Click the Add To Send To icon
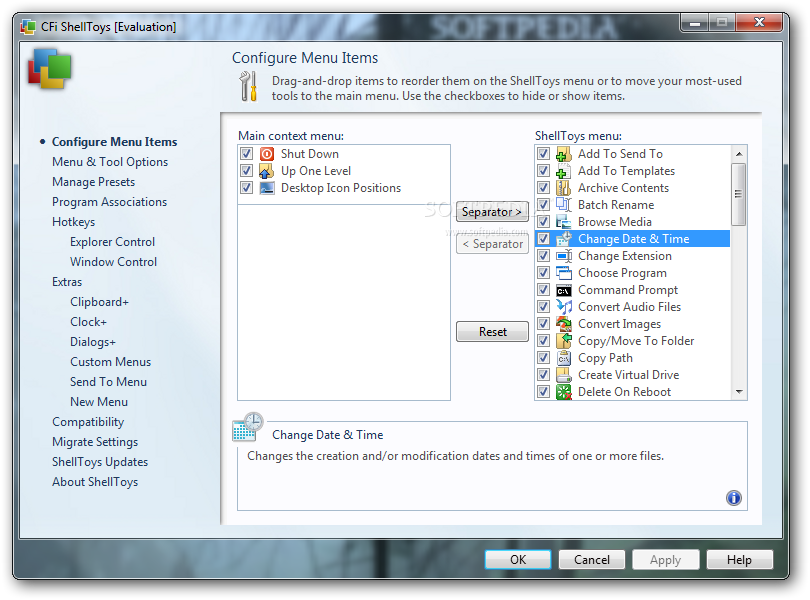The width and height of the screenshot is (810, 600). click(x=564, y=154)
